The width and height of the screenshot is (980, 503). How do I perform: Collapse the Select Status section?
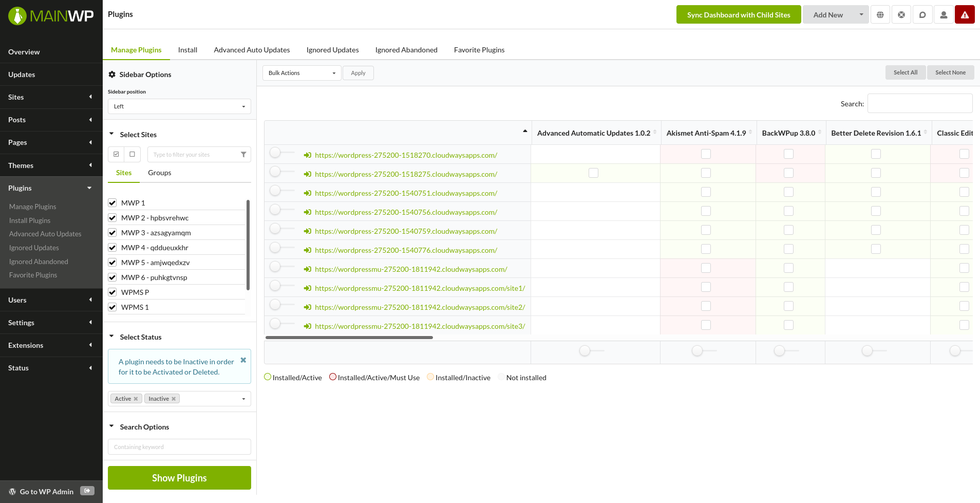111,336
